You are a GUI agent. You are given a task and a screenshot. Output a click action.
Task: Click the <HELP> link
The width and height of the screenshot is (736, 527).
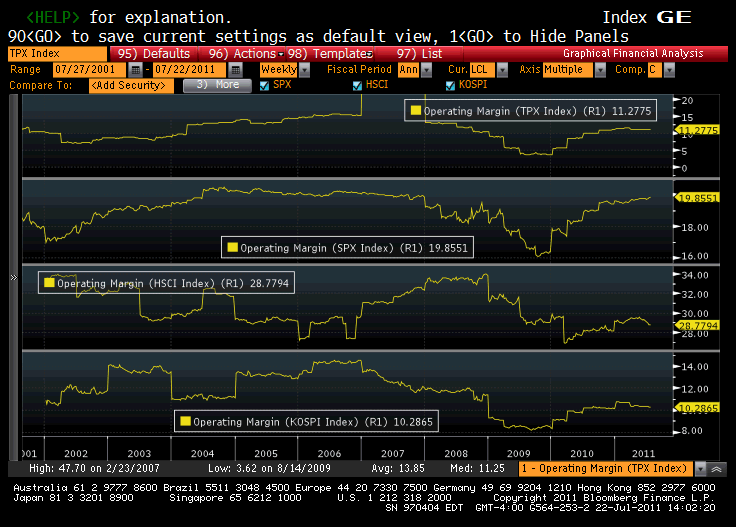pos(53,17)
